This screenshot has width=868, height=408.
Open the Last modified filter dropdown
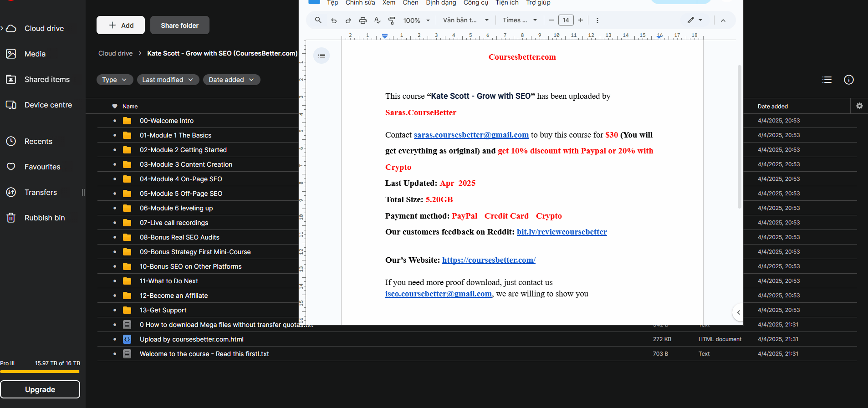point(168,80)
